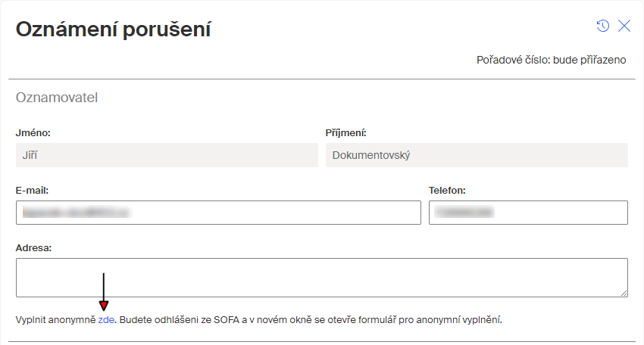644x345 pixels.
Task: Follow the 'zde' anonymous form link
Action: [106, 319]
